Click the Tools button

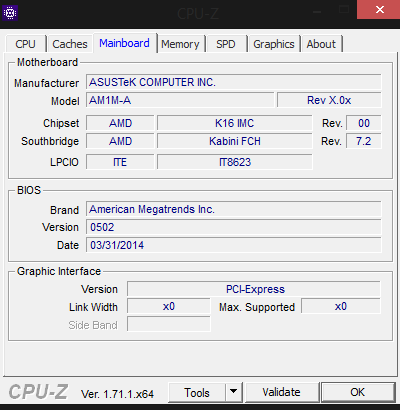(x=197, y=392)
